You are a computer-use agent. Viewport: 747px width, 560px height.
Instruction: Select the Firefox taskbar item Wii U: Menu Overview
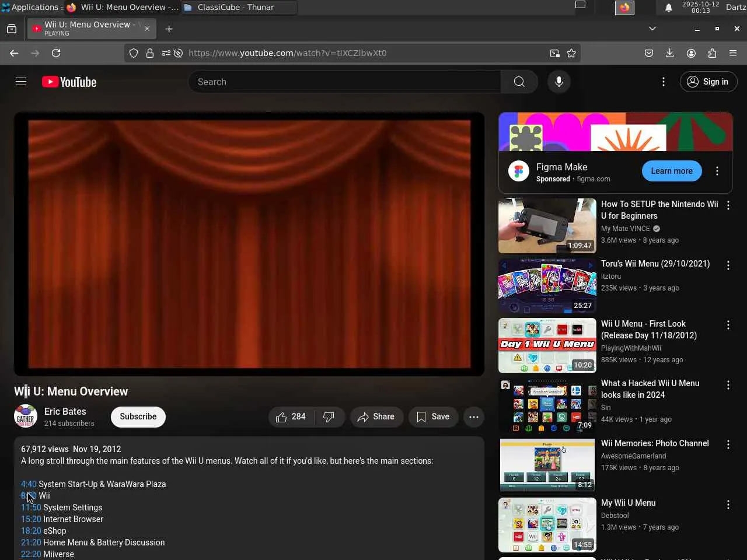(123, 7)
